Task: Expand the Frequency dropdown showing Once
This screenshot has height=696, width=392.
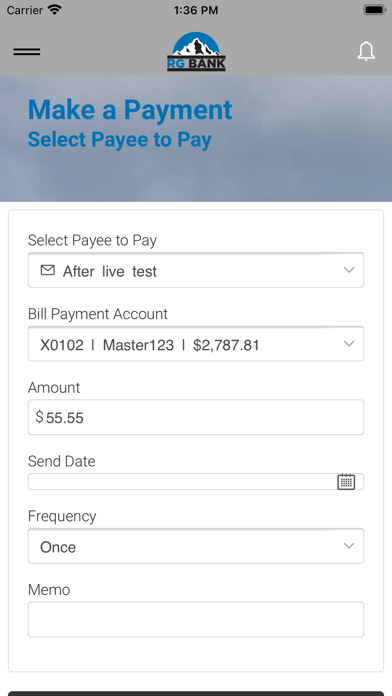Action: point(196,546)
